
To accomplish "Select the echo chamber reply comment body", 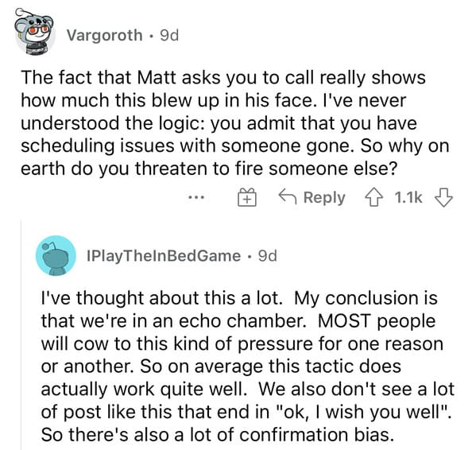I will pos(247,367).
